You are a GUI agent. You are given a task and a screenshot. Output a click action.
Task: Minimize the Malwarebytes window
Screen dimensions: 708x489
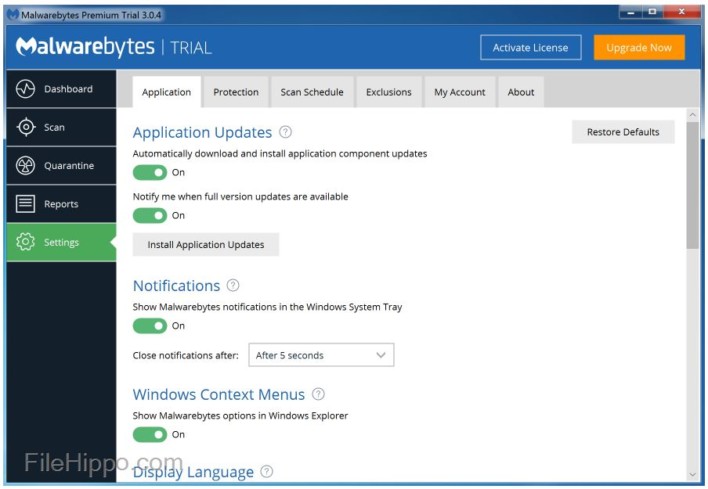click(x=631, y=12)
